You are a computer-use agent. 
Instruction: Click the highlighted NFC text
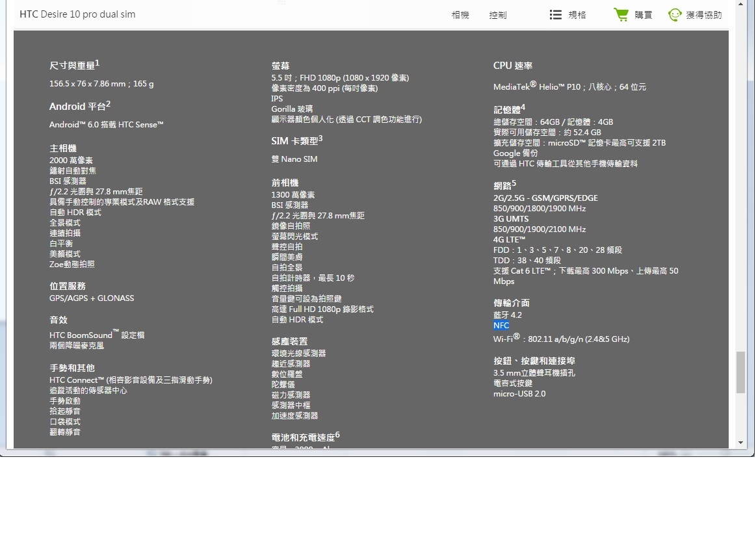[x=501, y=325]
